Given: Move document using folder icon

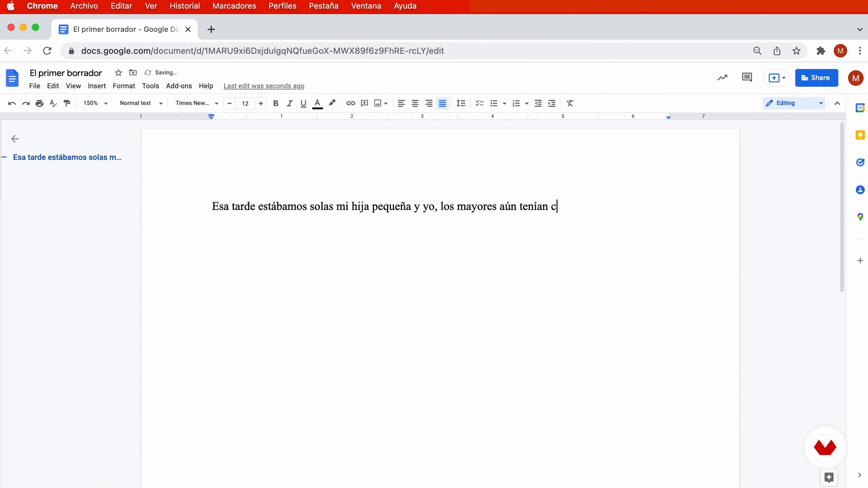Looking at the screenshot, I should [x=133, y=72].
